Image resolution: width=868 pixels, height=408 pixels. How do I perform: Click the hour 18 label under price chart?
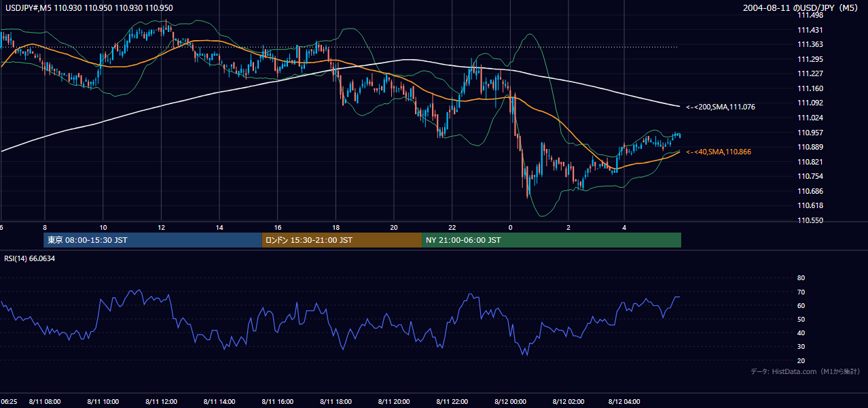click(x=336, y=227)
